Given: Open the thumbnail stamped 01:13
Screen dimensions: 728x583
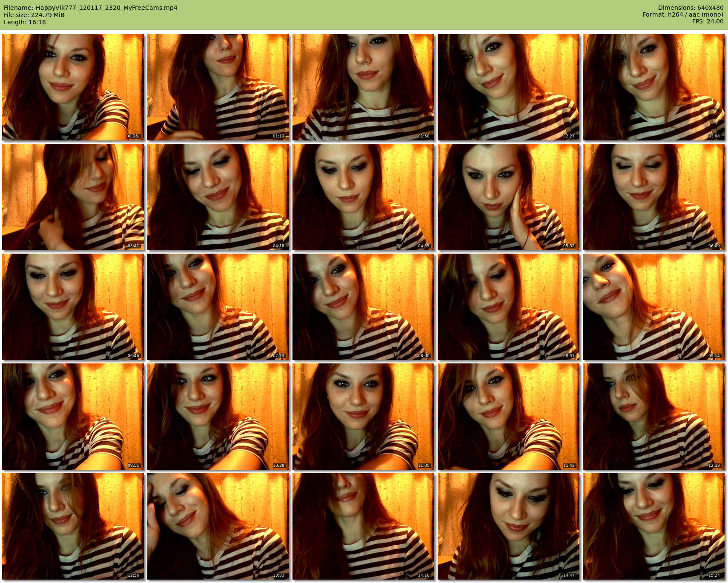Looking at the screenshot, I should click(218, 87).
